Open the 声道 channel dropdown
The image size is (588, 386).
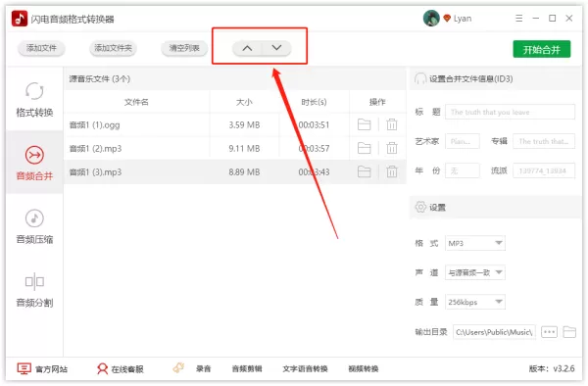tap(474, 272)
